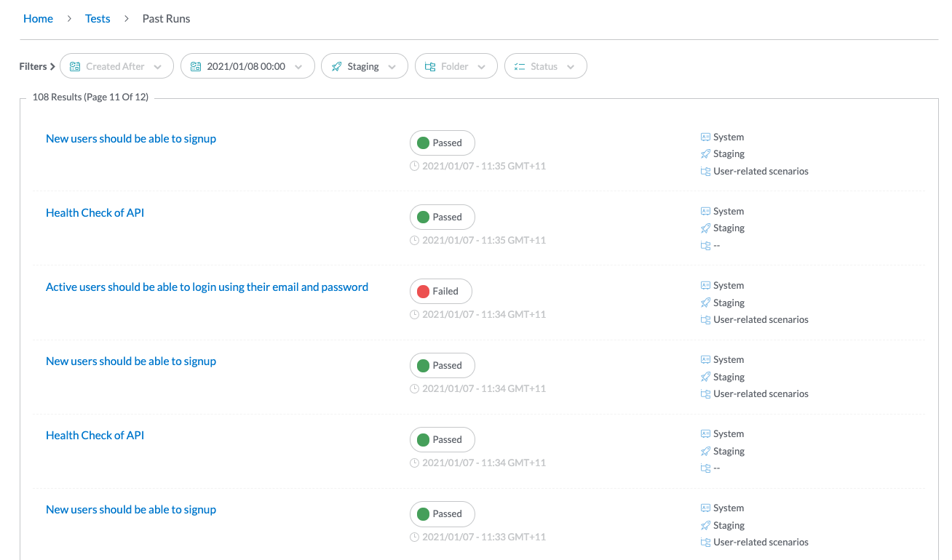952x560 pixels.
Task: Open 'Health Check of API' run at 11:34
Action: point(95,435)
